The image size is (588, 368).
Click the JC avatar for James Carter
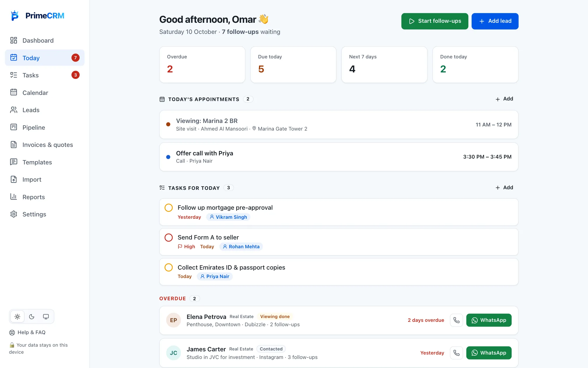[x=174, y=353]
